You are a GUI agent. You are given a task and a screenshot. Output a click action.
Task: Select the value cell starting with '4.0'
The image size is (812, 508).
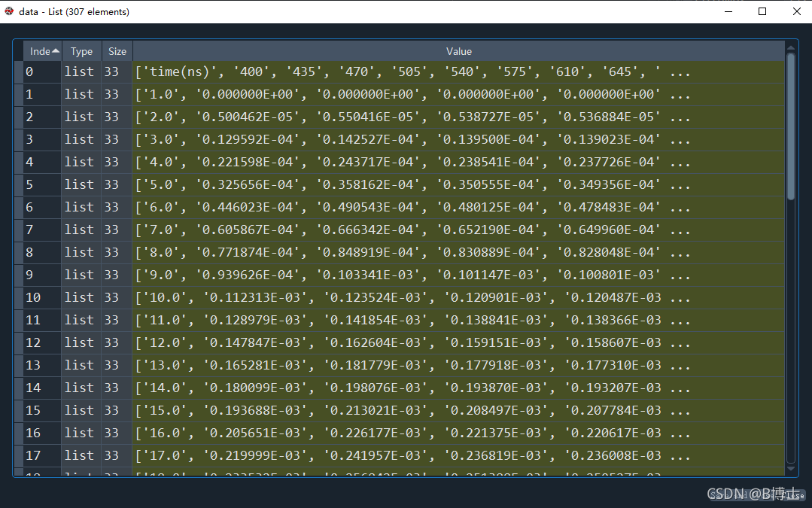pyautogui.click(x=459, y=162)
